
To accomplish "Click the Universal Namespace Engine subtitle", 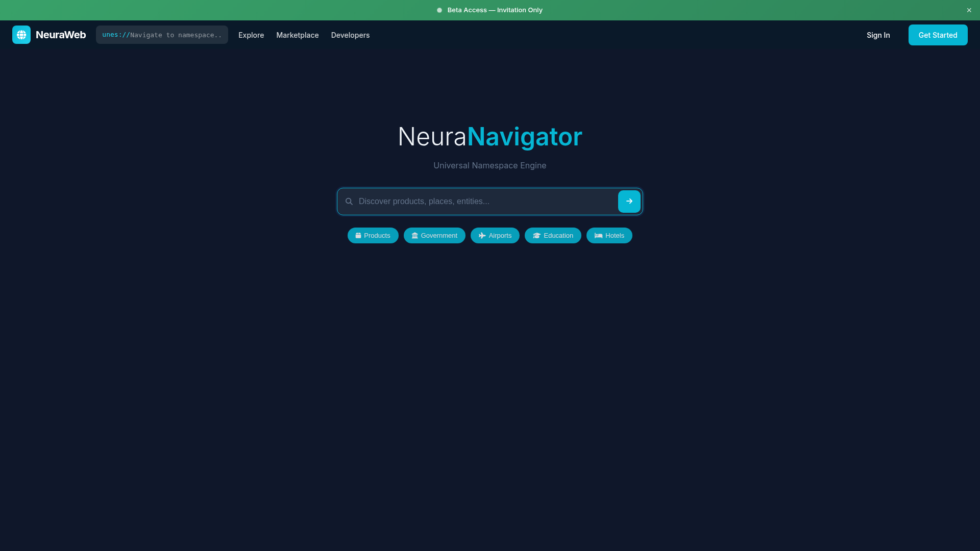I will pyautogui.click(x=490, y=165).
